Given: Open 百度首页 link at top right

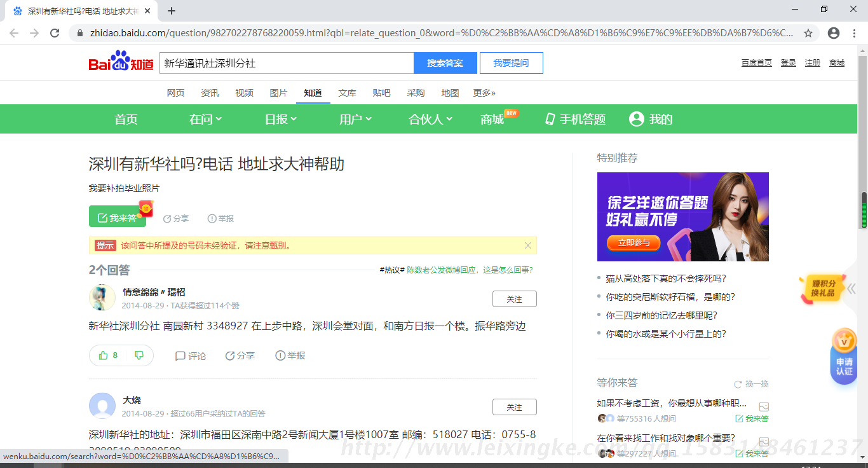Looking at the screenshot, I should pyautogui.click(x=756, y=63).
